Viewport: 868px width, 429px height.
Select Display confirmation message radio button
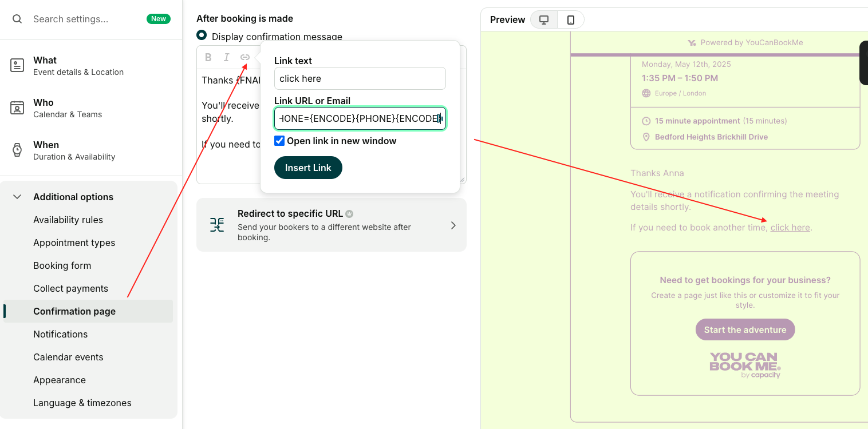(x=202, y=35)
